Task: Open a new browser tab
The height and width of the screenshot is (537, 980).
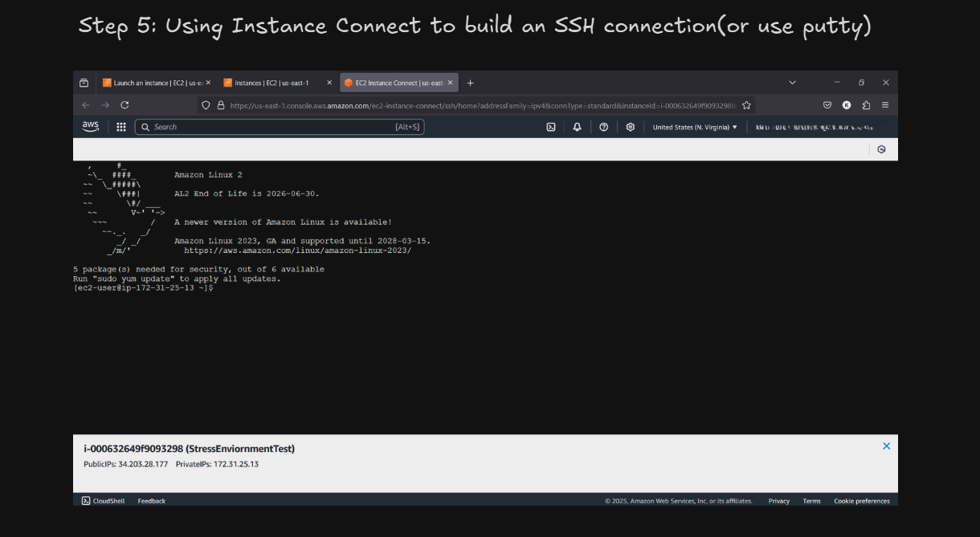Action: click(471, 83)
